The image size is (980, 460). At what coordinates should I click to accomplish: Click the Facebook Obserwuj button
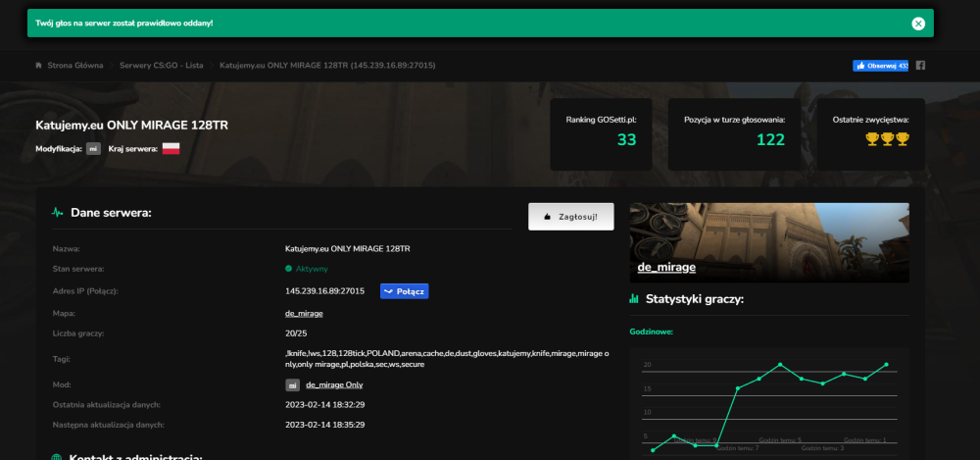tap(880, 65)
